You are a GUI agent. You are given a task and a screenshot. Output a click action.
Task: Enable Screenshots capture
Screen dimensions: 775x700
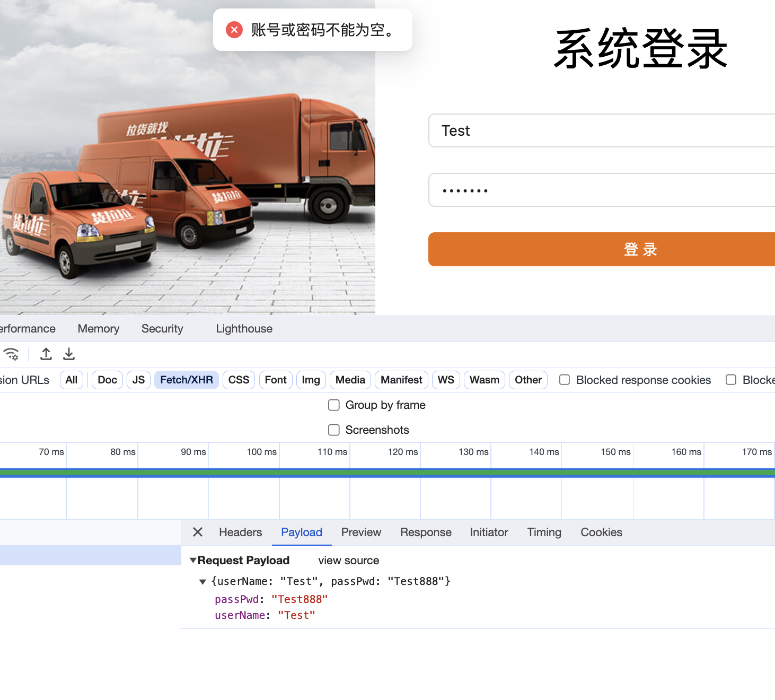(x=334, y=430)
